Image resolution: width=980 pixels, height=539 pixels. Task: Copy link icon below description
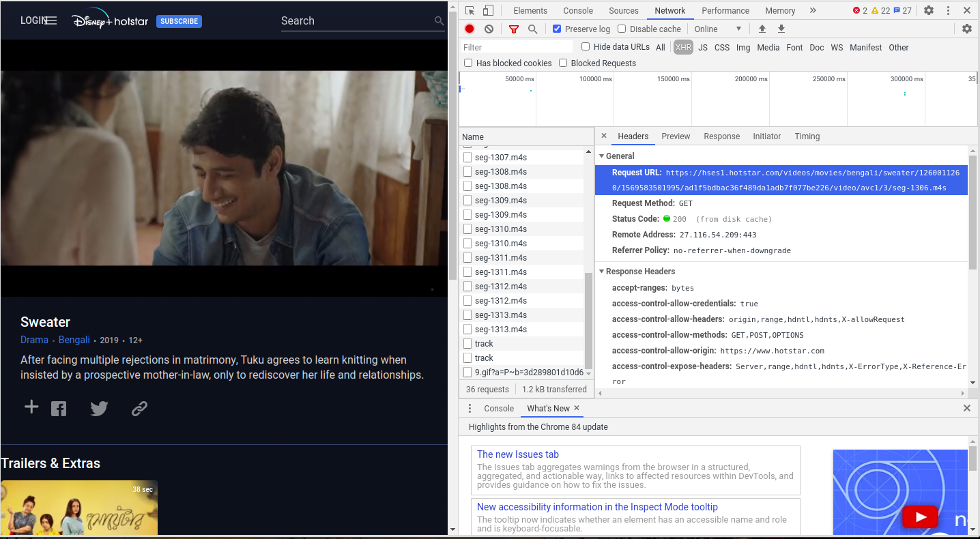click(x=139, y=409)
